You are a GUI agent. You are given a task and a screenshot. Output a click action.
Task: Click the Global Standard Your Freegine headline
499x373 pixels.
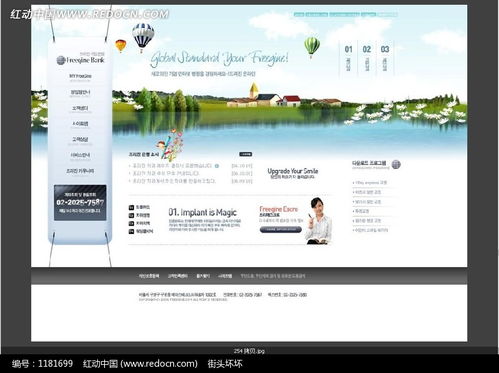[219, 59]
